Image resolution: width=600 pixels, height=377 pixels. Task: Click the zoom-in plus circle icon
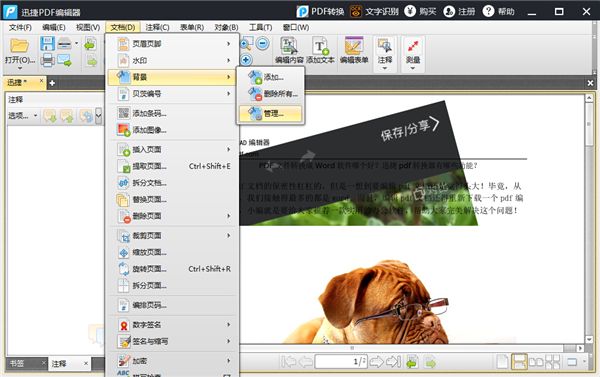pos(246,60)
